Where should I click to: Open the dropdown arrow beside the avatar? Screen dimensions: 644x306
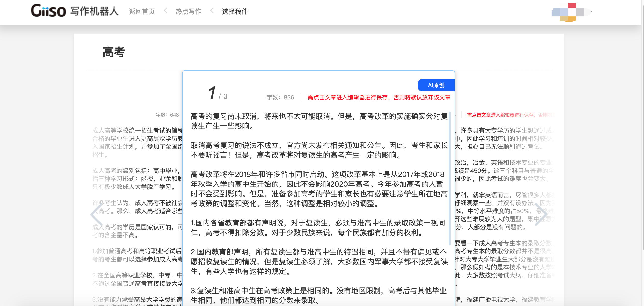(591, 12)
